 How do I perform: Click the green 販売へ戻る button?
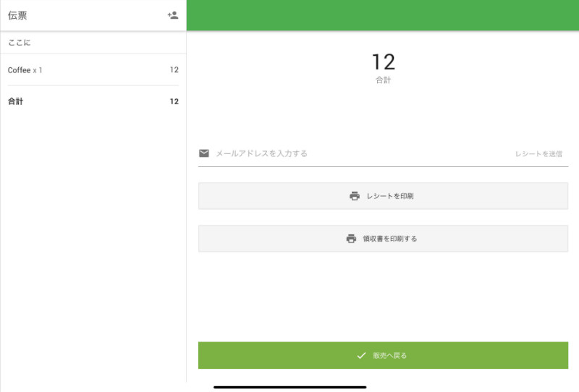click(383, 355)
